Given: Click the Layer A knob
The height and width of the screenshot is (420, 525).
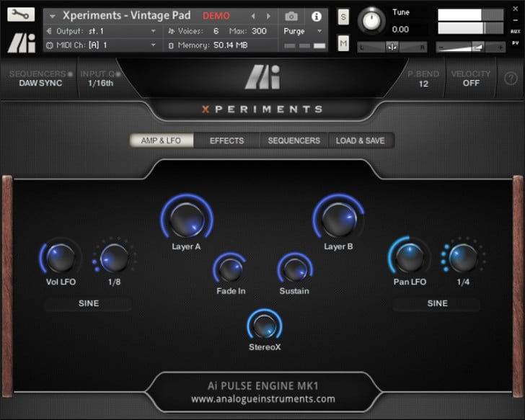Looking at the screenshot, I should (187, 218).
